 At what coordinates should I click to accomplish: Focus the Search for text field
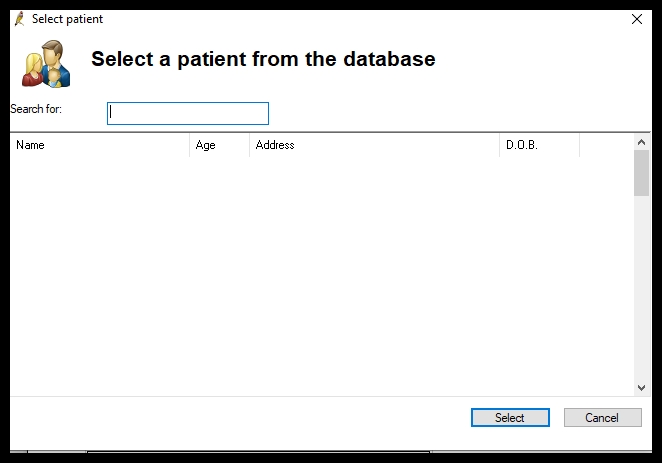coord(188,113)
